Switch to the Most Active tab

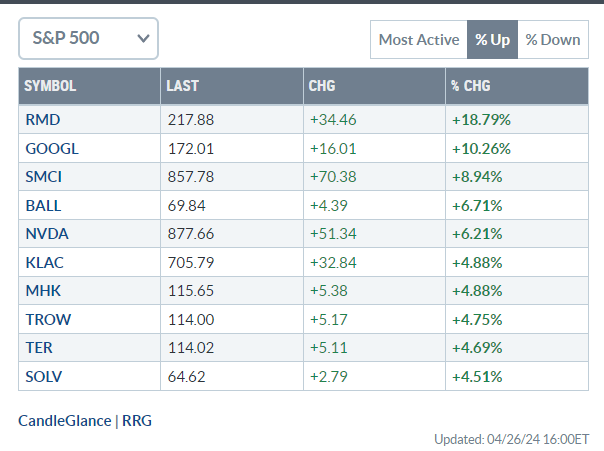point(418,40)
